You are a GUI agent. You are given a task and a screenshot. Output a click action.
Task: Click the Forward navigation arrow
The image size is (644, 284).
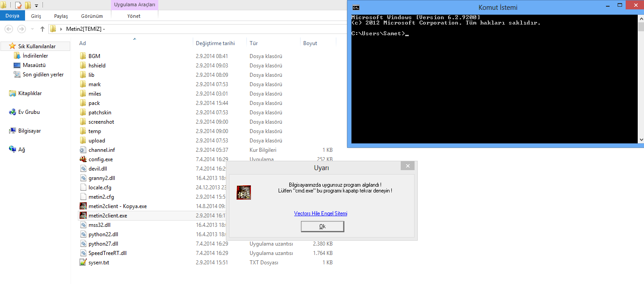(x=21, y=29)
